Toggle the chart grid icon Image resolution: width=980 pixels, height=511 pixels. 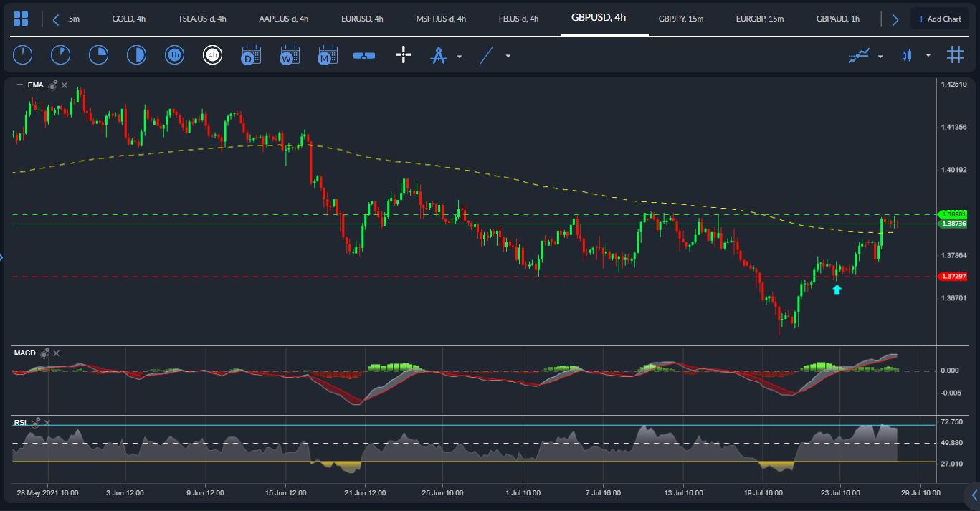(954, 54)
